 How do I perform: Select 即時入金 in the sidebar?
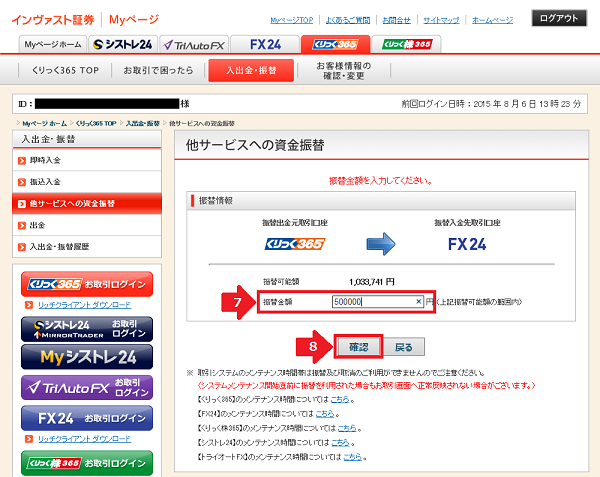[x=87, y=160]
